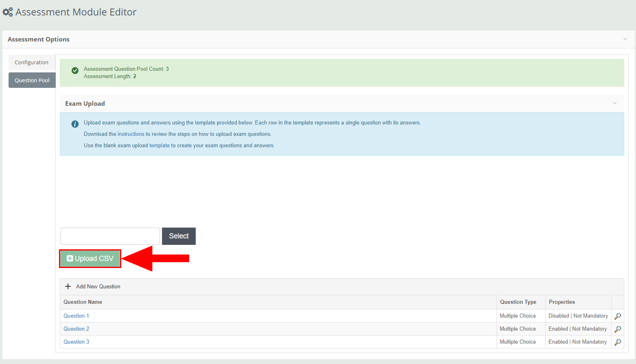Open the instructions download link
The width and height of the screenshot is (636, 364).
pyautogui.click(x=131, y=134)
